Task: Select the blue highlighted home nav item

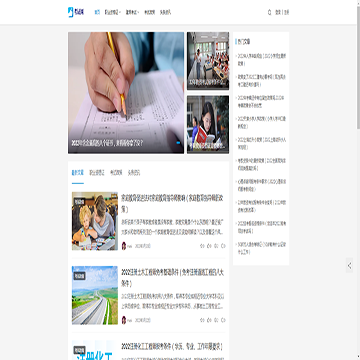Action: coord(97,12)
